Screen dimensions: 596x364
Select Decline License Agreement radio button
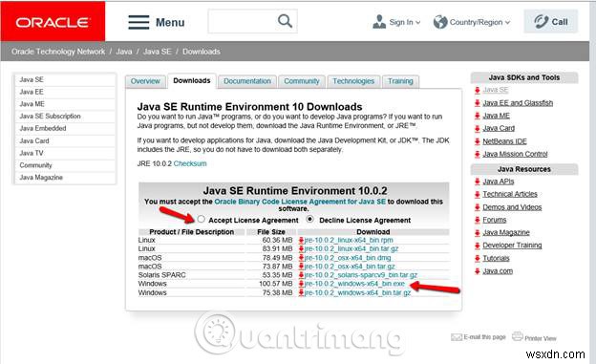pyautogui.click(x=310, y=219)
